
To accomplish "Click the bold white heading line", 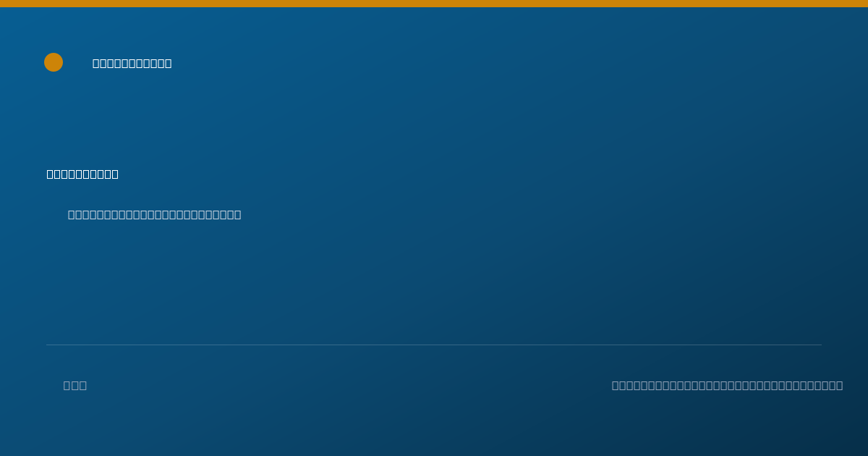I will (82, 174).
